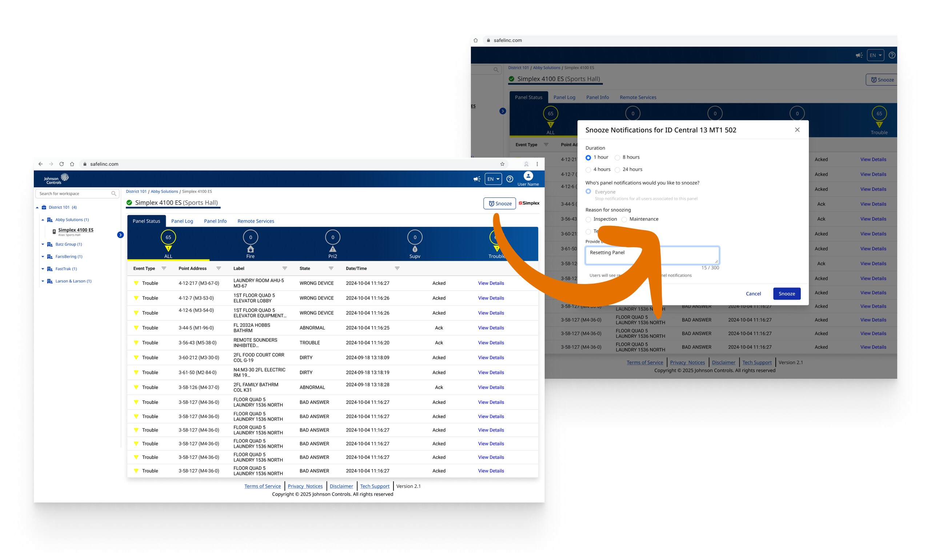Screen dimensions: 931x560
Task: Collapse the Abby Solutions tree node
Action: click(x=43, y=220)
